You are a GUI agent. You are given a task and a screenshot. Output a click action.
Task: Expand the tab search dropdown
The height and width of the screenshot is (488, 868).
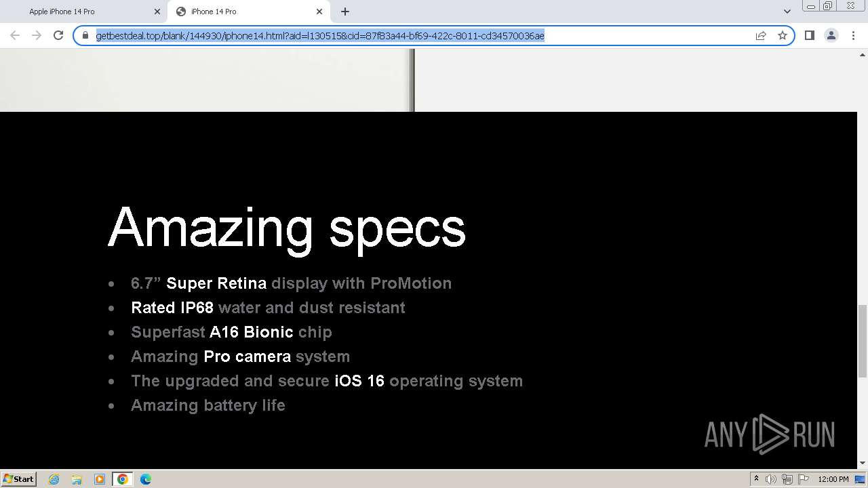click(787, 12)
